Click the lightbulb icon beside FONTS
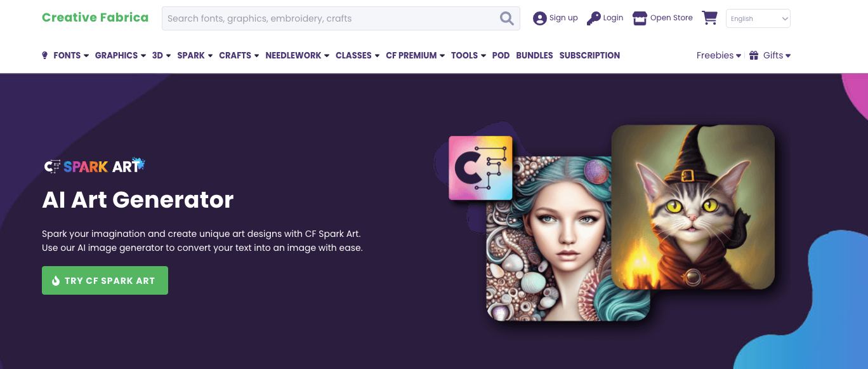Screen dimensions: 868x369 coord(45,55)
